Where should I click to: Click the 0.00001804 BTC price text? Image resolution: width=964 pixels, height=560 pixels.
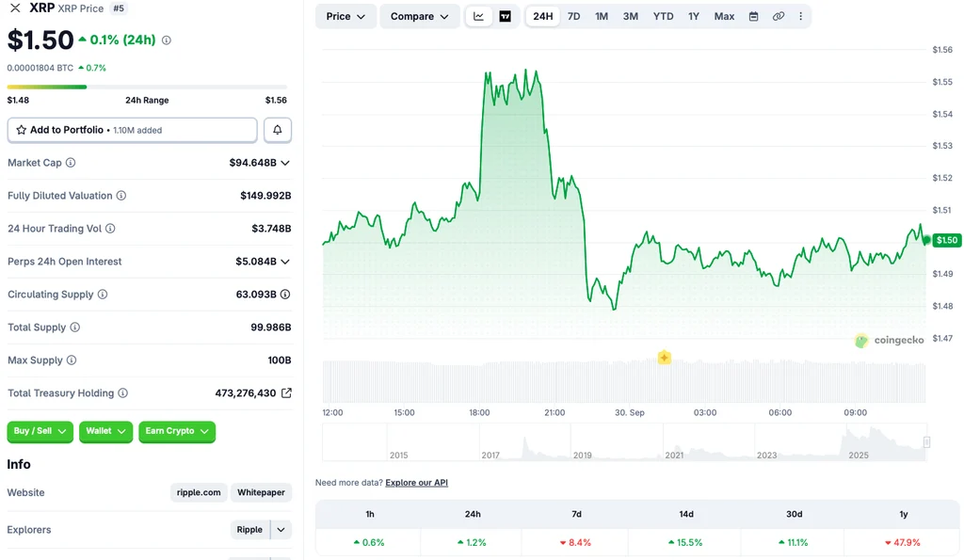coord(40,68)
